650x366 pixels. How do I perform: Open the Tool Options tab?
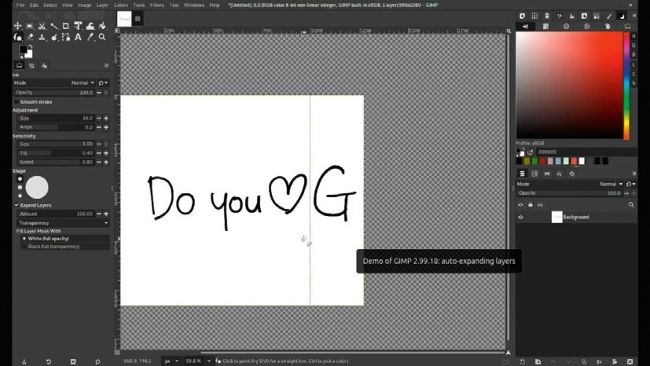[19, 65]
